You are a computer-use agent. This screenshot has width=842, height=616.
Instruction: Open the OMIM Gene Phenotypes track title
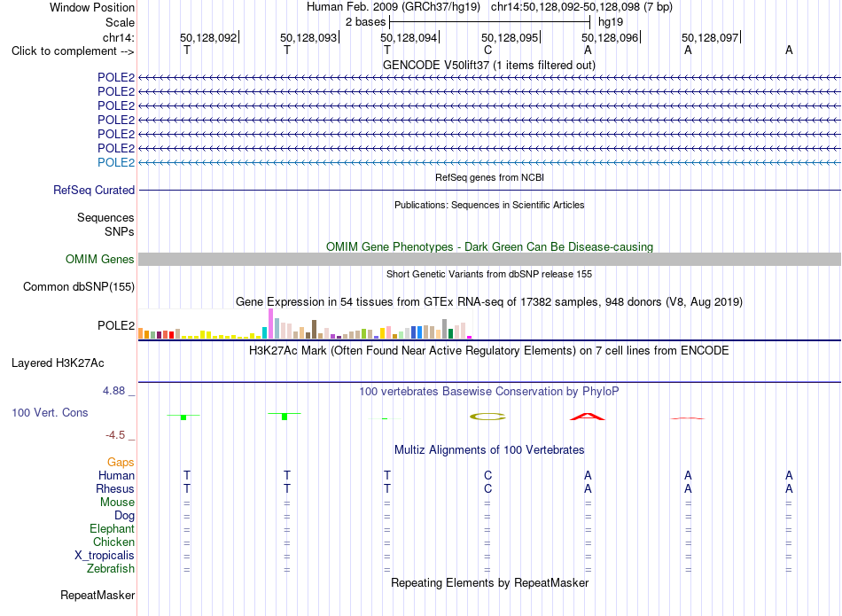[490, 246]
